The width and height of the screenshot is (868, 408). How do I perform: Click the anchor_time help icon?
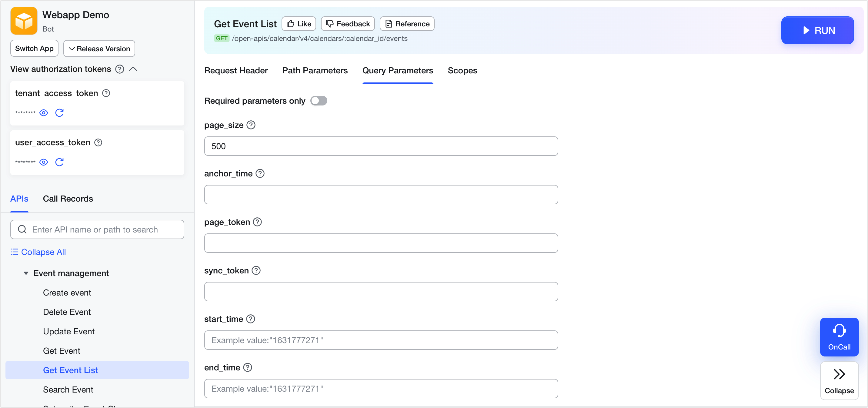click(x=260, y=173)
